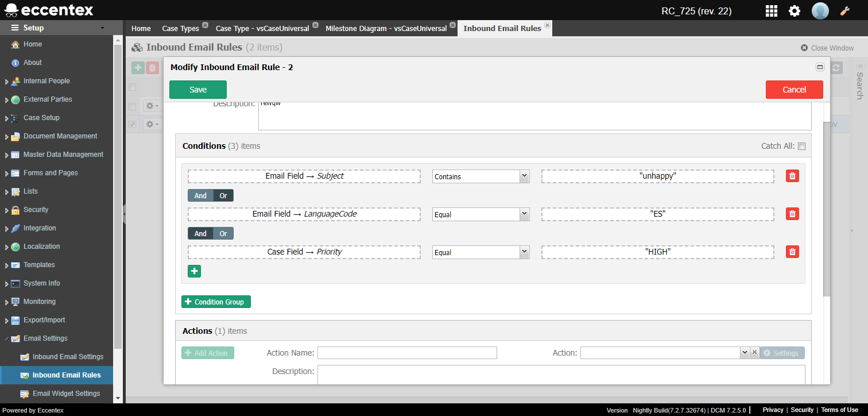Expand the Localization sidebar node
Screen dimensions: 868x416
pyautogui.click(x=7, y=247)
